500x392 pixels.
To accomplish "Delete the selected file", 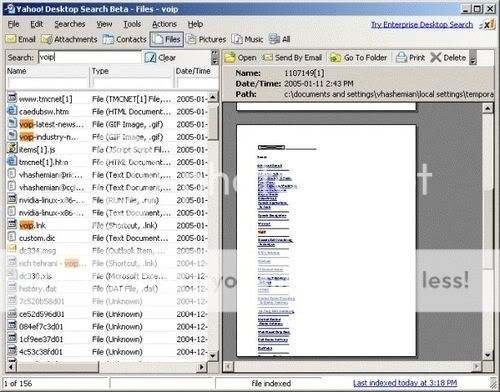I will coord(448,58).
